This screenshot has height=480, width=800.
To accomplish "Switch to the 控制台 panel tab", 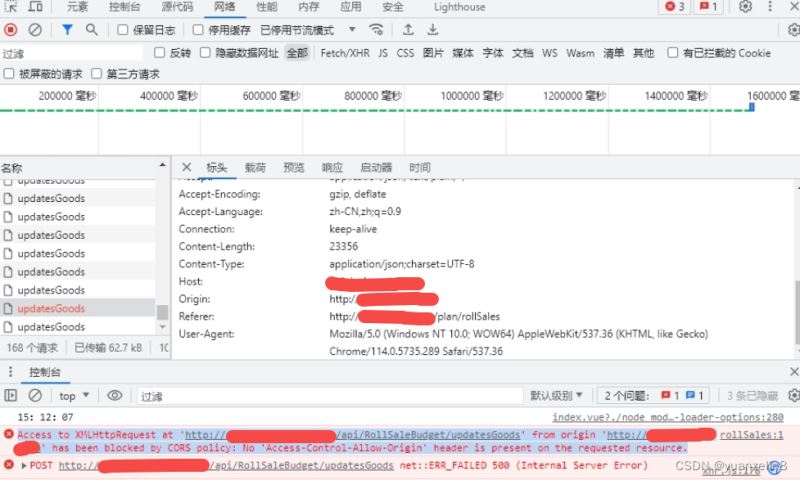I will click(124, 7).
